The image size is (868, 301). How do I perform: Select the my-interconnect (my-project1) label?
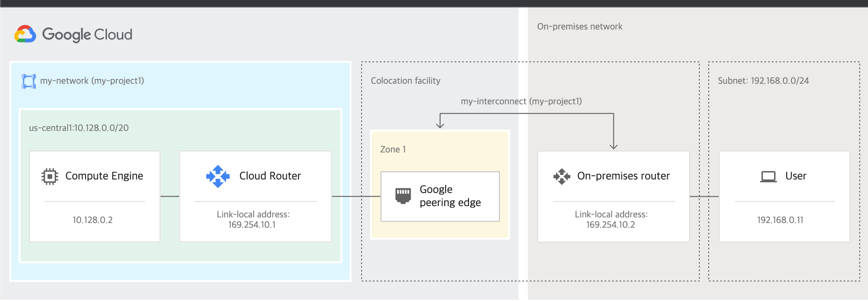(521, 101)
